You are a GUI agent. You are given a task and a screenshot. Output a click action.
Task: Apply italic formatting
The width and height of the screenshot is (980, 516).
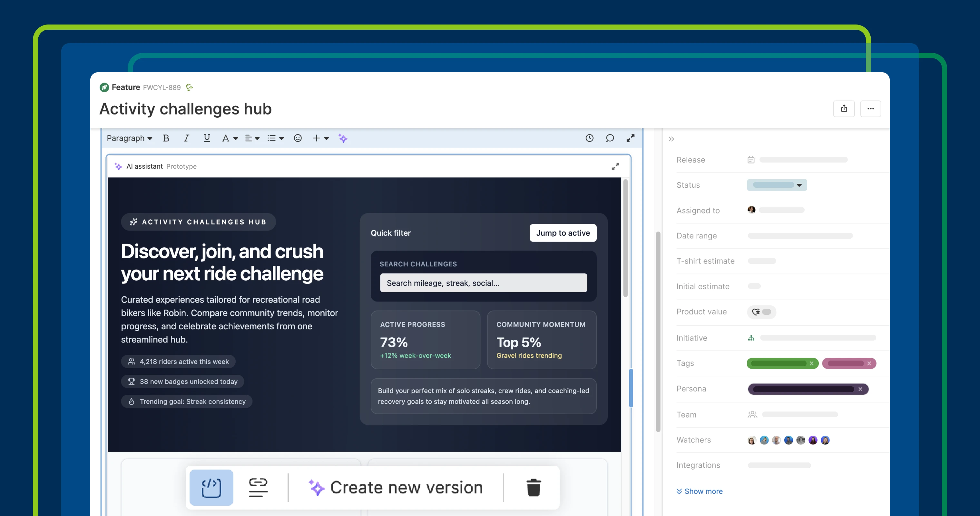(x=186, y=138)
